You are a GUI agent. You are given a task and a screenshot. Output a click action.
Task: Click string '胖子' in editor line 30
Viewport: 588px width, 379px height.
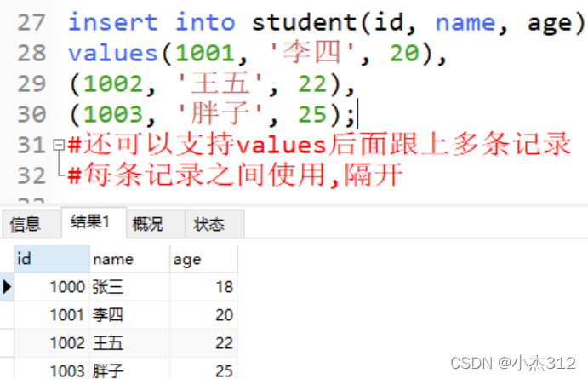pyautogui.click(x=220, y=113)
